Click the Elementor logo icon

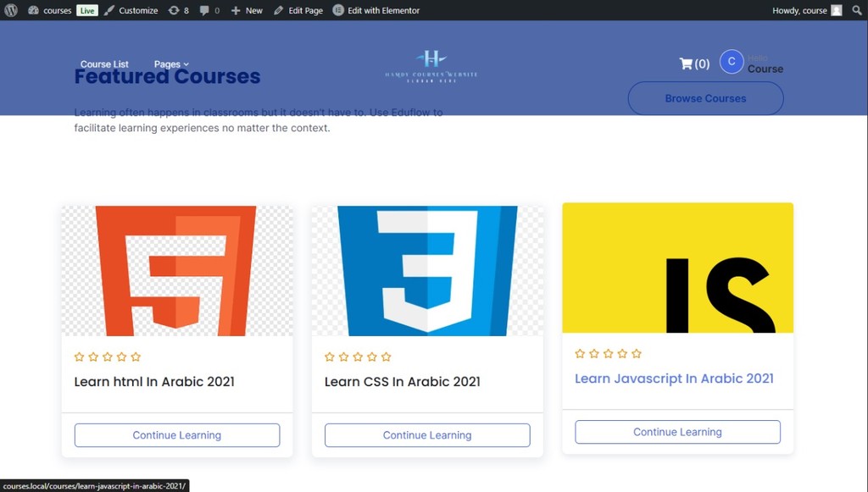click(338, 10)
